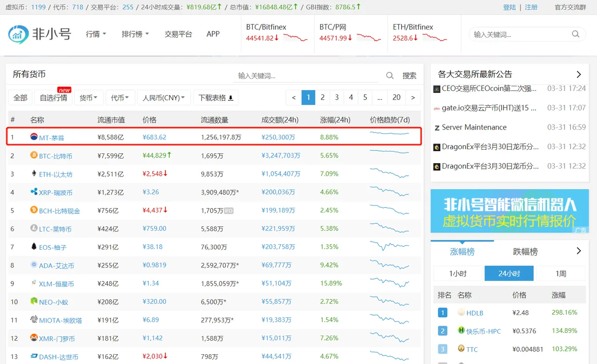Click CEO exchange icon in announcements

(x=437, y=89)
